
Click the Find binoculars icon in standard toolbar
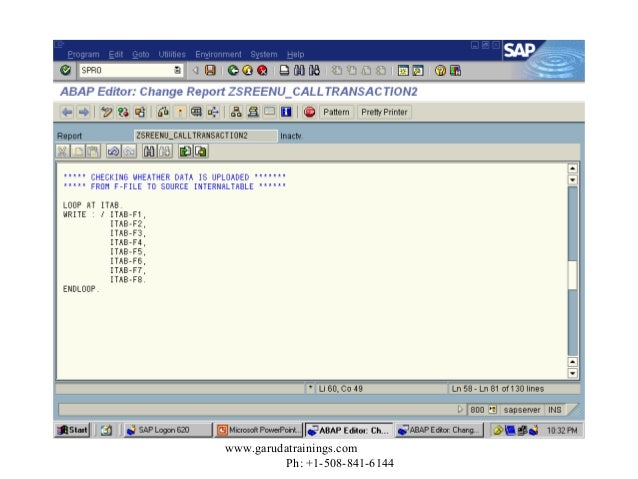pyautogui.click(x=299, y=70)
